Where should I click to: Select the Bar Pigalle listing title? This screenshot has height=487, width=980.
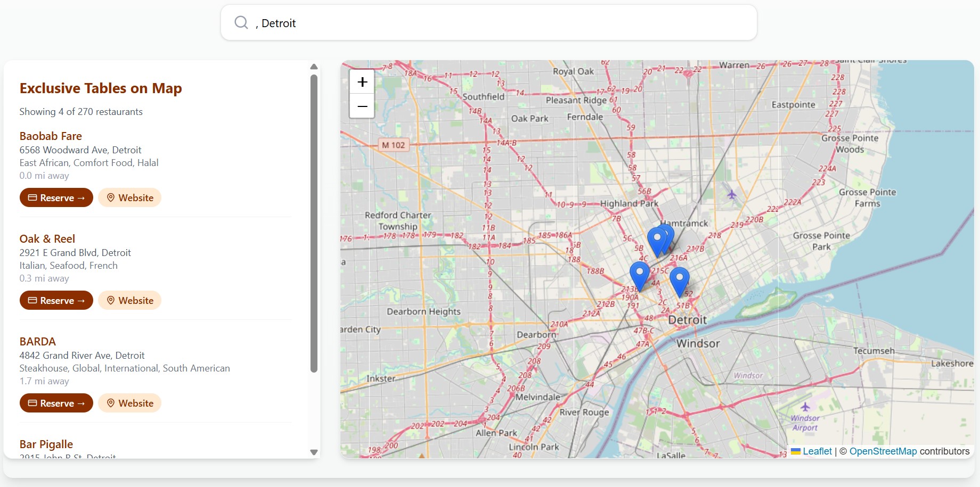(46, 444)
